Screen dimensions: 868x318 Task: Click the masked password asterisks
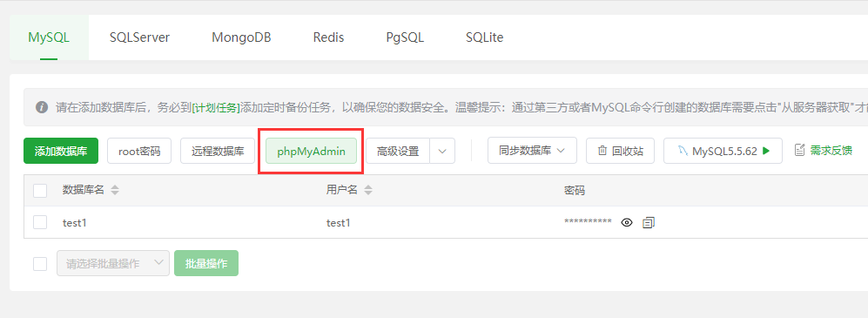588,222
